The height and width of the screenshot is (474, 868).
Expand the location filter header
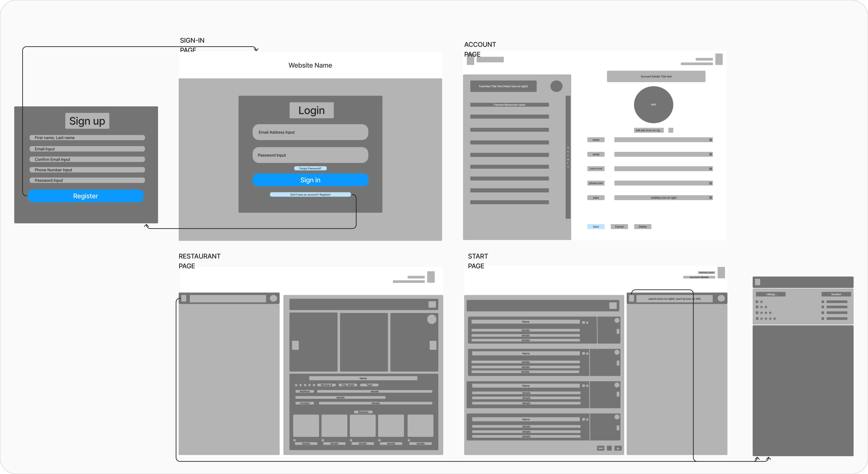point(836,294)
